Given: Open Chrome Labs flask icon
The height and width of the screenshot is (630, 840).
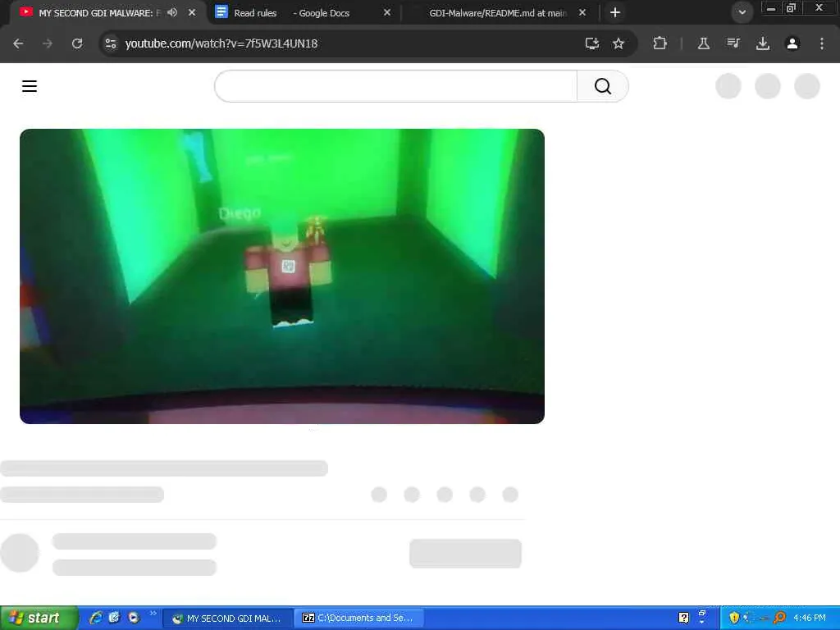Looking at the screenshot, I should point(703,43).
